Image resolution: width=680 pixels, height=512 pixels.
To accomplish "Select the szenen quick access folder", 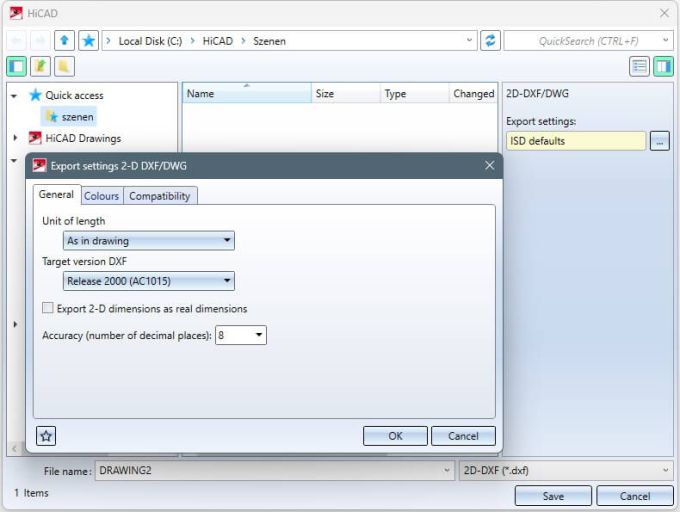I will click(x=69, y=117).
